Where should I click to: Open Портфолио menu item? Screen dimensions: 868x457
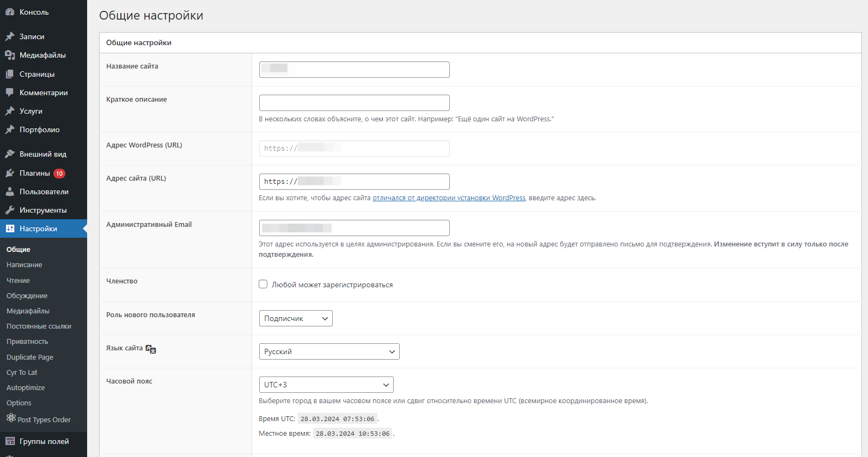(44, 129)
